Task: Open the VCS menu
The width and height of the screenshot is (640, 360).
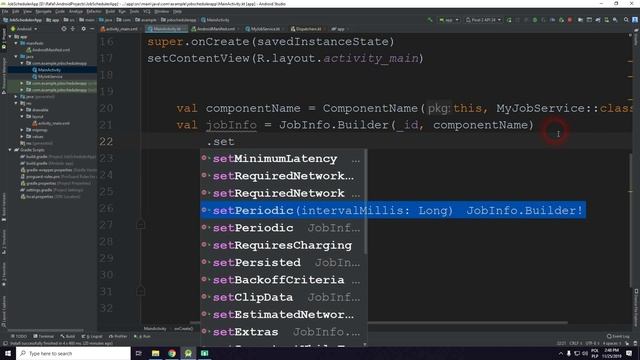Action: (147, 11)
